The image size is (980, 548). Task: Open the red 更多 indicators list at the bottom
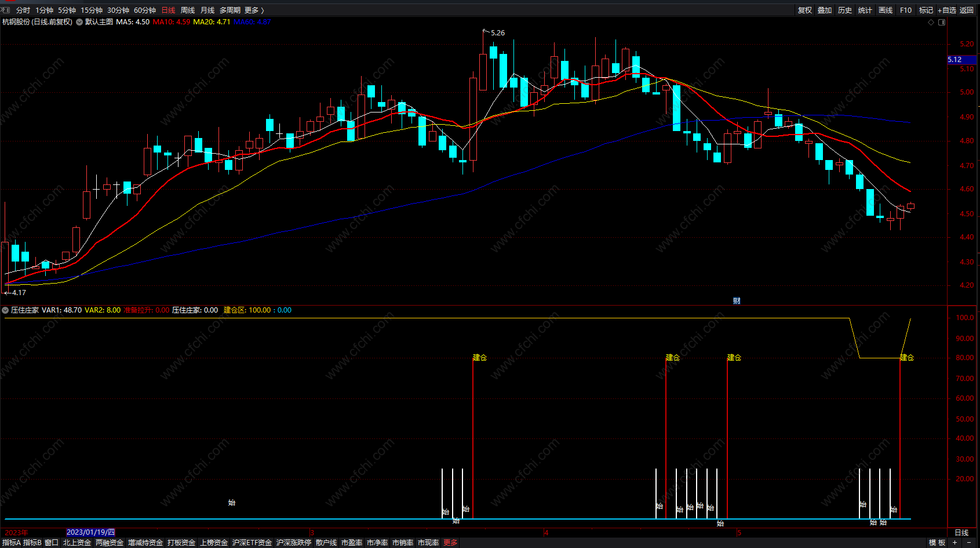(450, 543)
